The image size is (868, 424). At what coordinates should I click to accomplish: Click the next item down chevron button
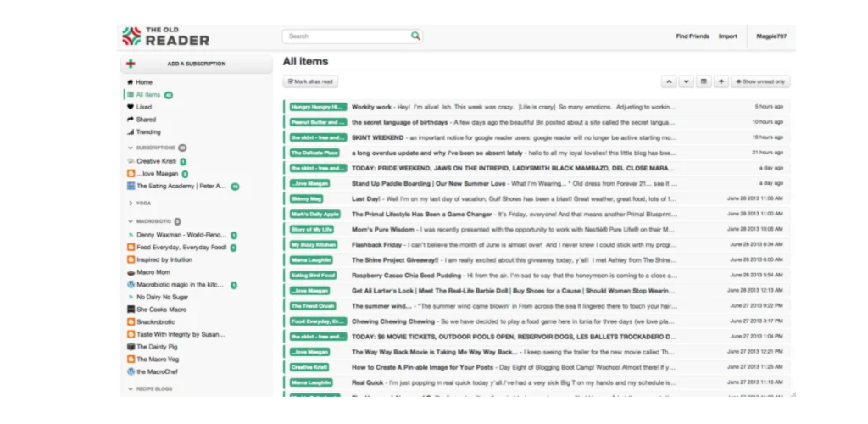pos(686,81)
